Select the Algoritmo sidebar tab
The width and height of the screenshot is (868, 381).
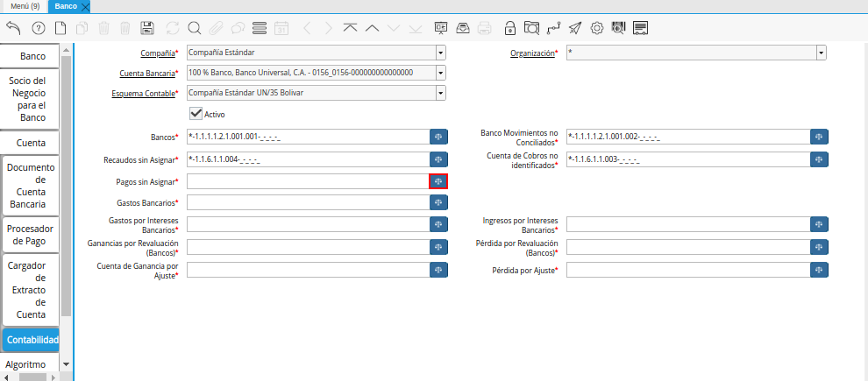click(31, 365)
